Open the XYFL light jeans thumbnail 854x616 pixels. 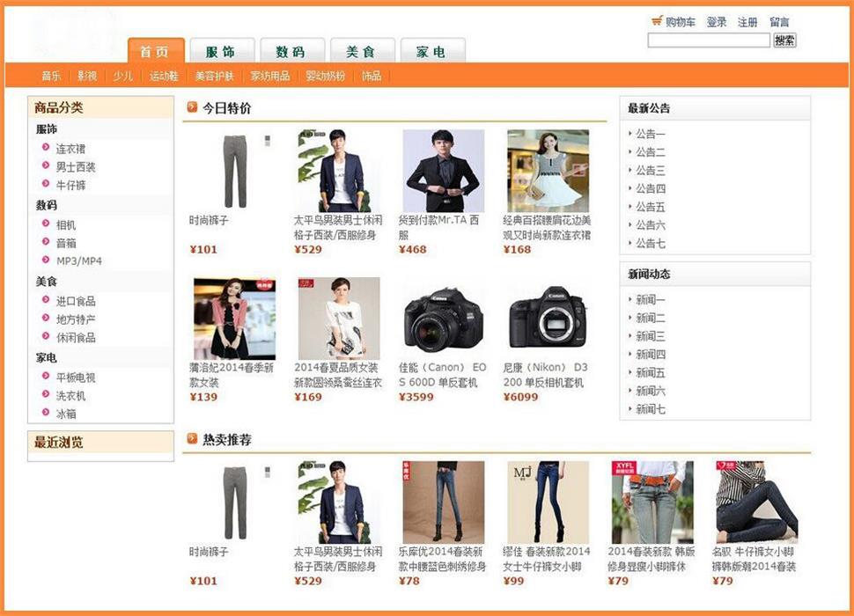(652, 502)
